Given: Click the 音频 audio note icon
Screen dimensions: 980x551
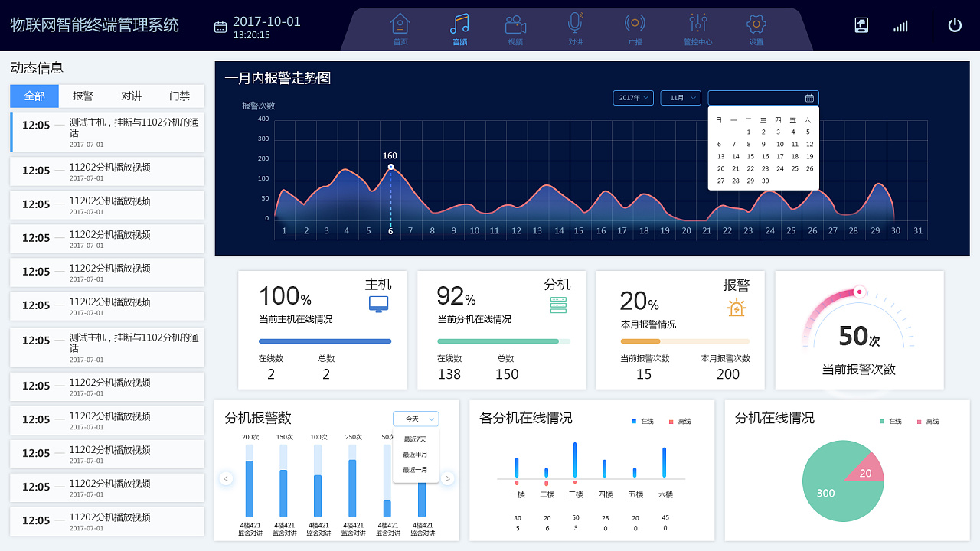Looking at the screenshot, I should pos(459,24).
